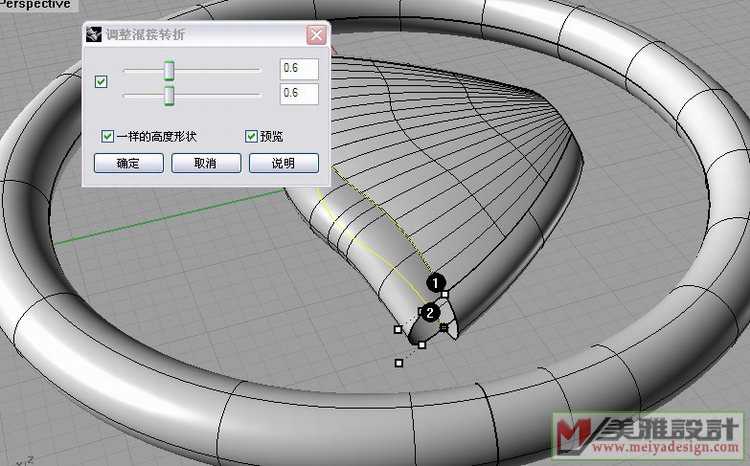Click the dialog title bar icon
The image size is (750, 466).
pyautogui.click(x=94, y=34)
